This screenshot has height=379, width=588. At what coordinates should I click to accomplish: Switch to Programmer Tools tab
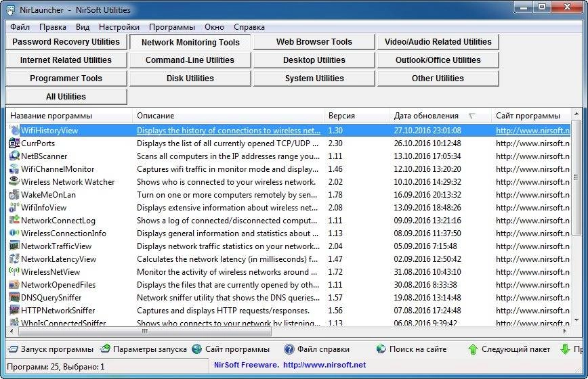tap(66, 79)
